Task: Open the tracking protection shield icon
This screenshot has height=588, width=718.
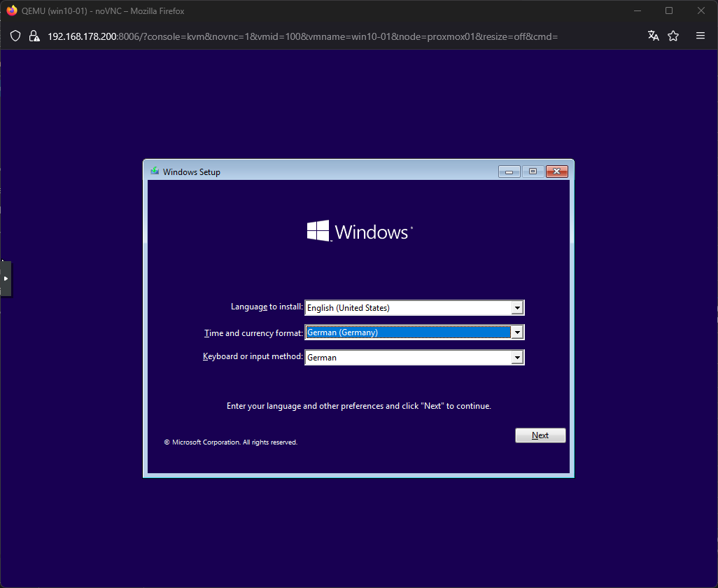Action: click(x=16, y=36)
